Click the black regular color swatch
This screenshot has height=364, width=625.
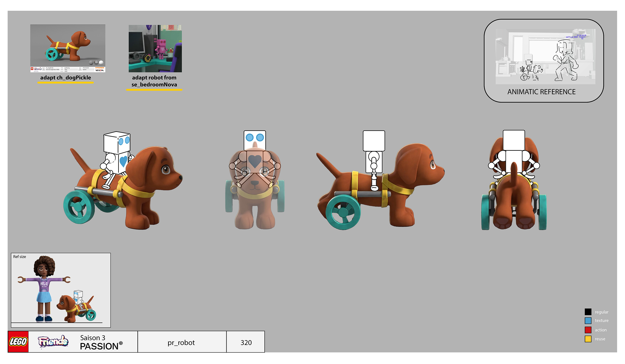588,312
